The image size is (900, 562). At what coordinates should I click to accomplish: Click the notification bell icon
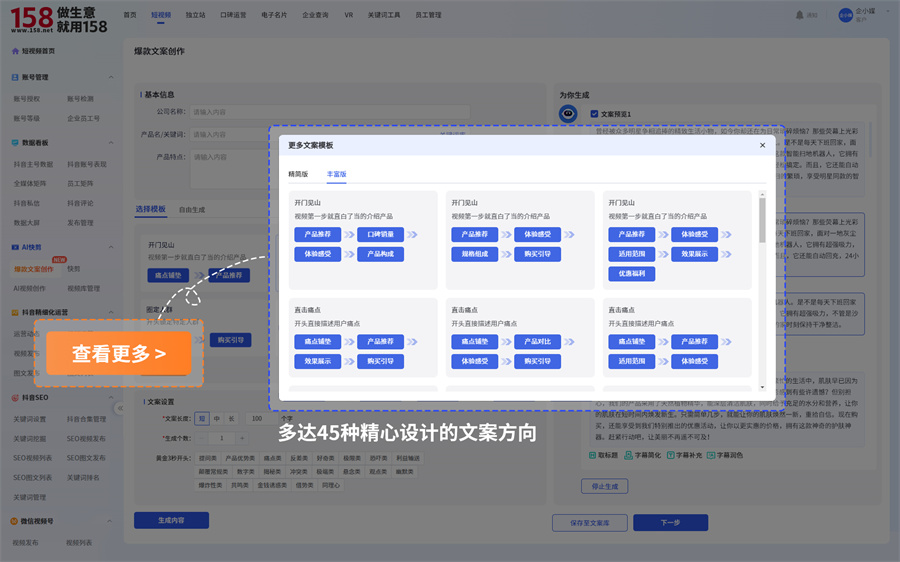coord(799,15)
